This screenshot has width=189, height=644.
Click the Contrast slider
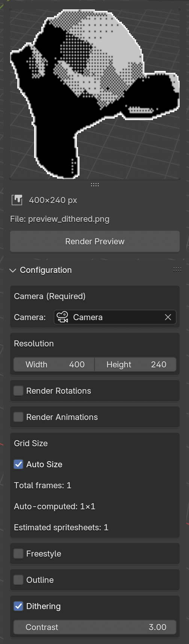click(95, 627)
